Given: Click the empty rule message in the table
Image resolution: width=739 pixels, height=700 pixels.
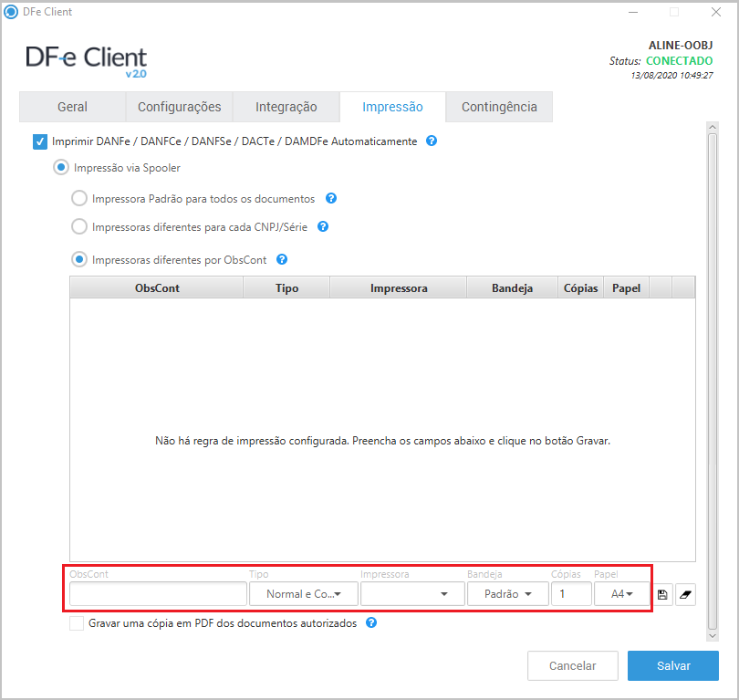Looking at the screenshot, I should [382, 441].
